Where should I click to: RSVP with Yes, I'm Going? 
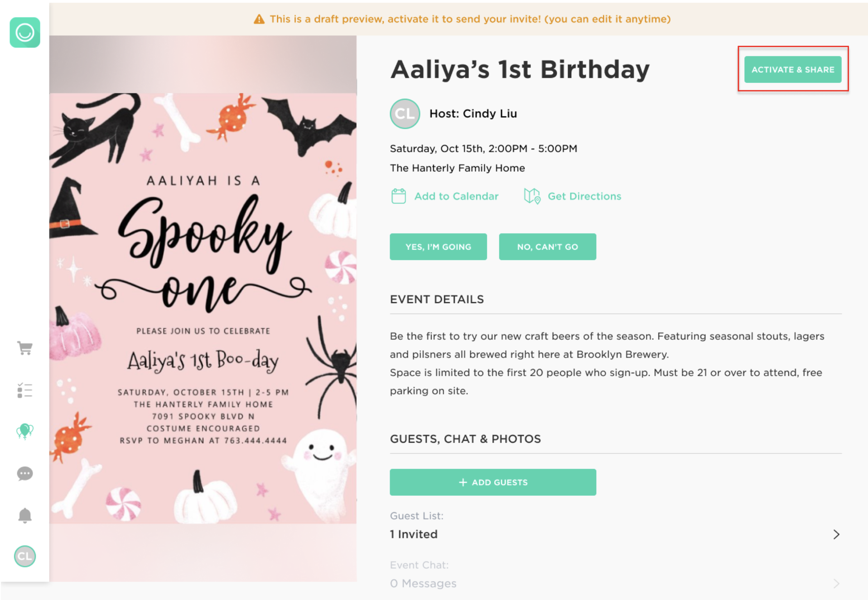tap(438, 247)
